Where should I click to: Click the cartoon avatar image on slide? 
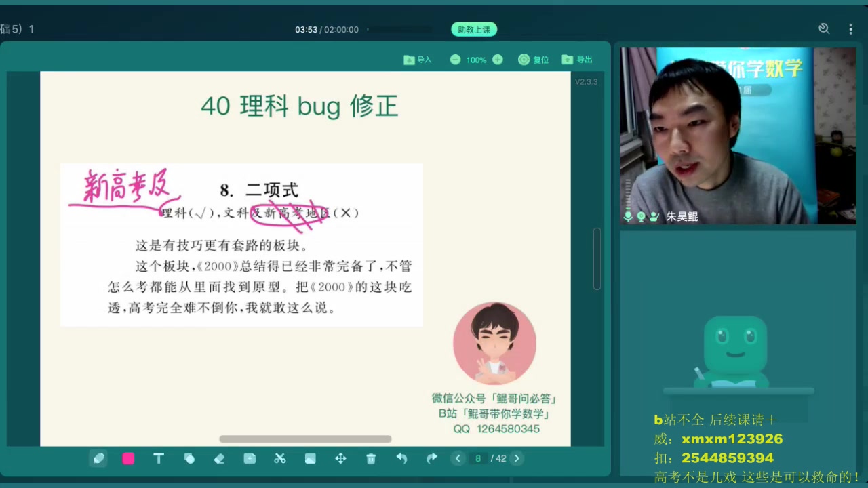coord(494,343)
